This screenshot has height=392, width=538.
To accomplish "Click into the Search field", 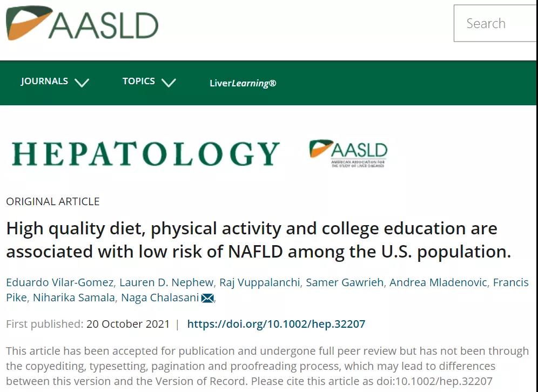I will [x=495, y=23].
